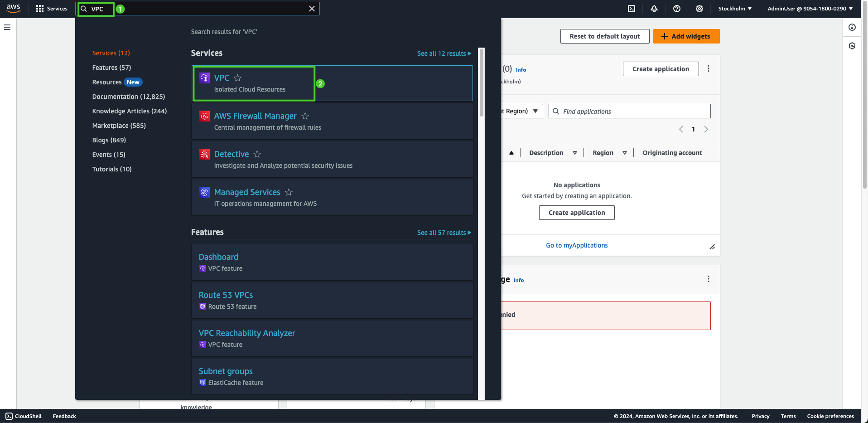The height and width of the screenshot is (423, 868).
Task: Open the AdminUser account dropdown
Action: 810,9
